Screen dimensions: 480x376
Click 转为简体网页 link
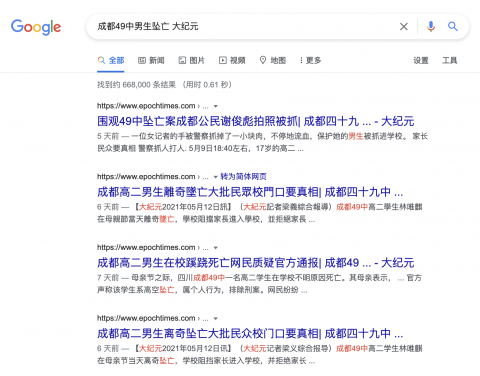pyautogui.click(x=243, y=176)
